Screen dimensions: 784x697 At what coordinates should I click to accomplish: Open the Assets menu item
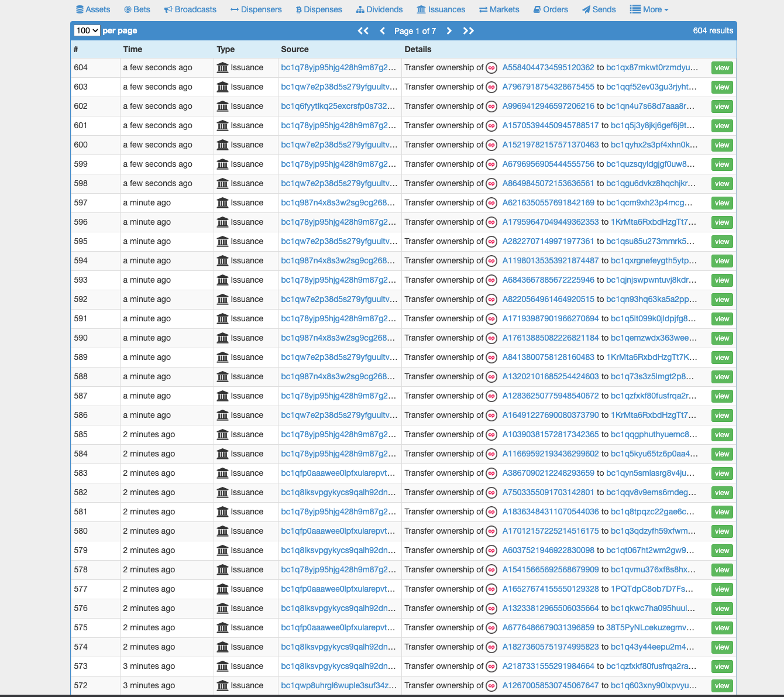[93, 9]
